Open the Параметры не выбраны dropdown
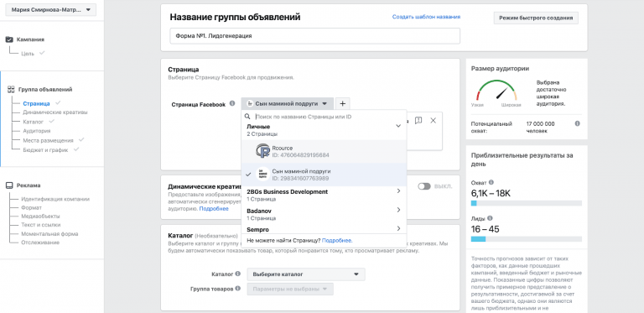 point(290,290)
